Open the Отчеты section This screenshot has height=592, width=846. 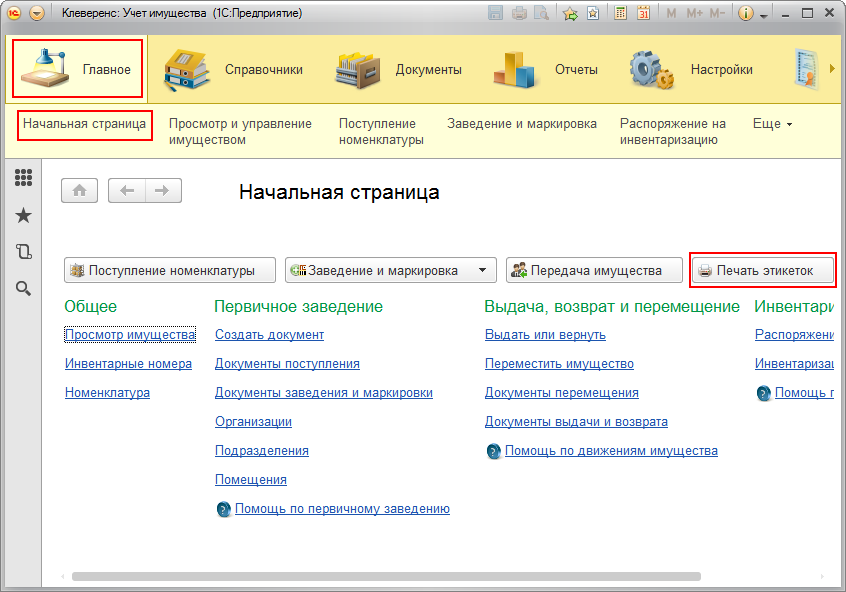(x=545, y=69)
